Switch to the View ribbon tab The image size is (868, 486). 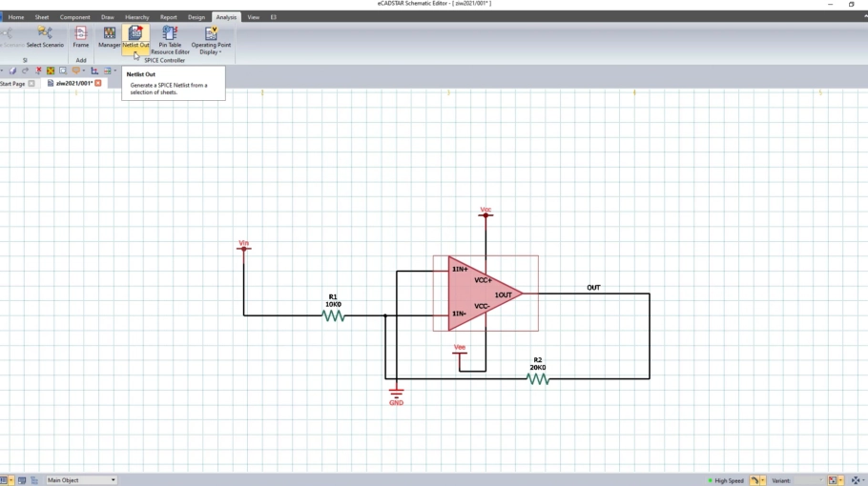(x=253, y=17)
